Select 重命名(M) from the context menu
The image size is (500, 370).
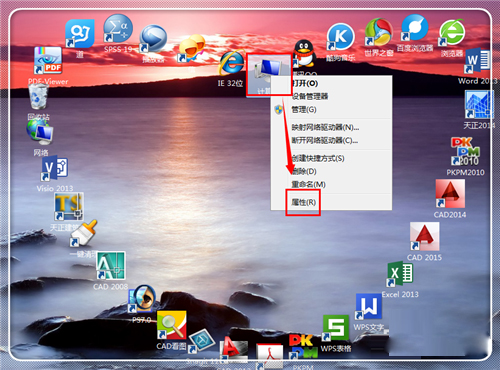click(x=331, y=184)
